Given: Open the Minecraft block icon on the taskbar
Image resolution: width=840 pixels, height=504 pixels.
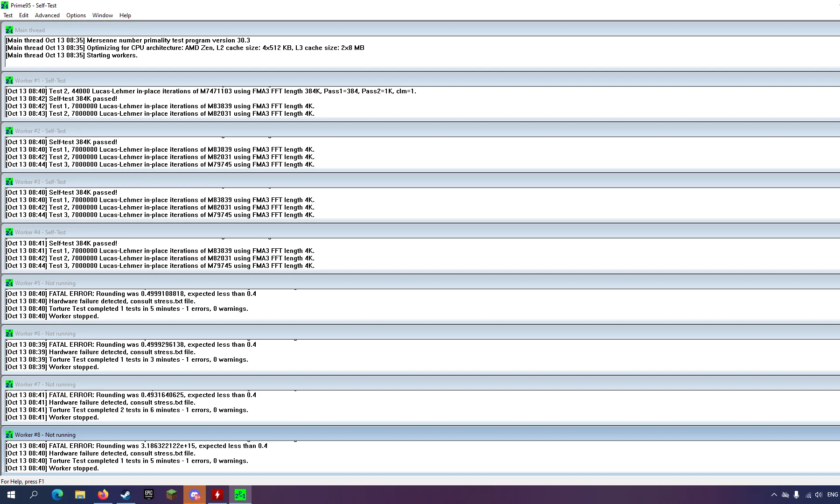Looking at the screenshot, I should [171, 495].
